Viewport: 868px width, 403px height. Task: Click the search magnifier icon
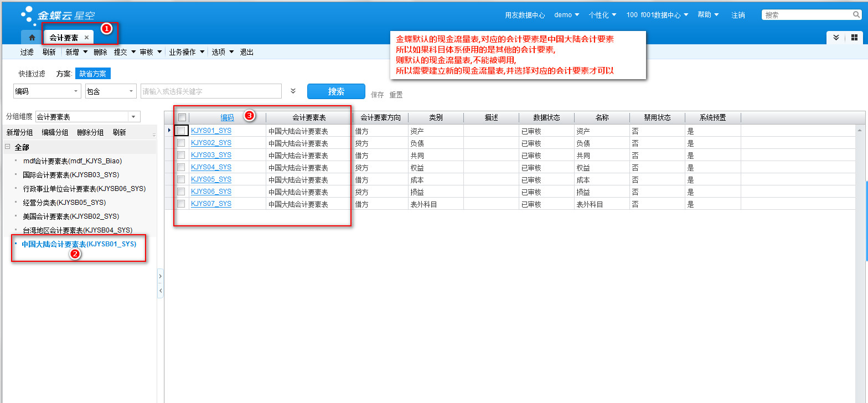tap(856, 15)
